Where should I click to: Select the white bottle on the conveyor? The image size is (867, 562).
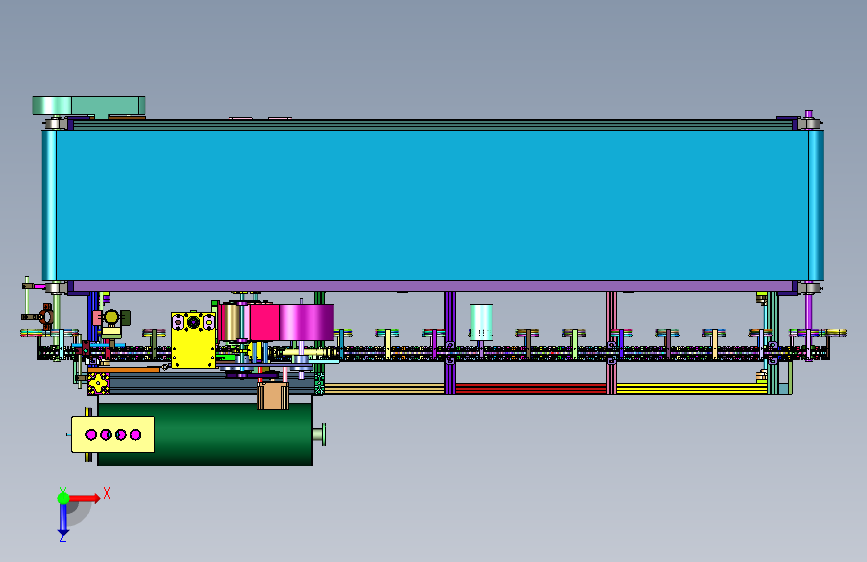(481, 322)
